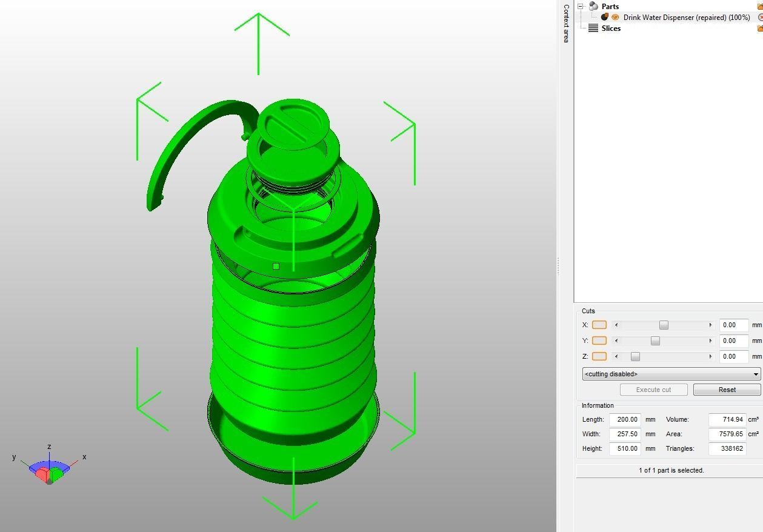Click the Z cut slider thumb

click(x=635, y=356)
